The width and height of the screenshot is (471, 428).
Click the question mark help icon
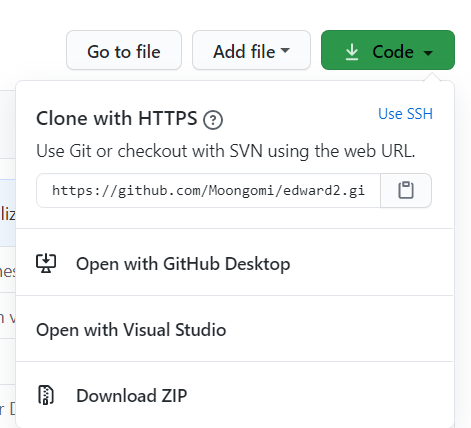[213, 120]
